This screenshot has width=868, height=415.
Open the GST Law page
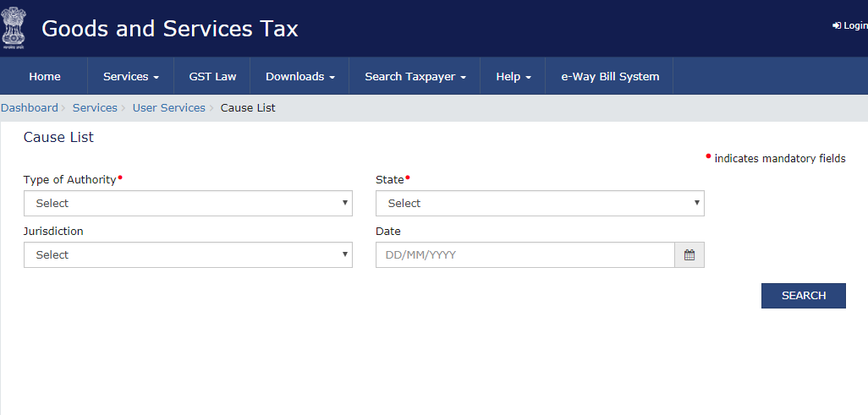[212, 76]
